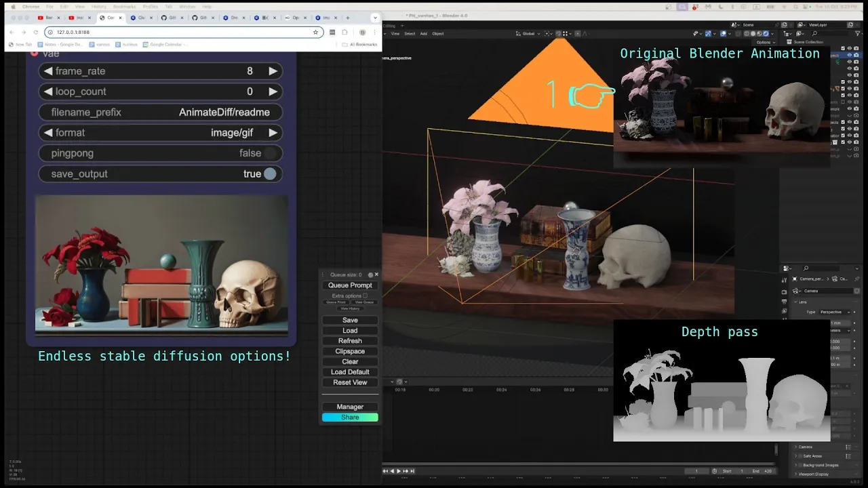The height and width of the screenshot is (488, 868).
Task: Click the Share button
Action: (350, 418)
